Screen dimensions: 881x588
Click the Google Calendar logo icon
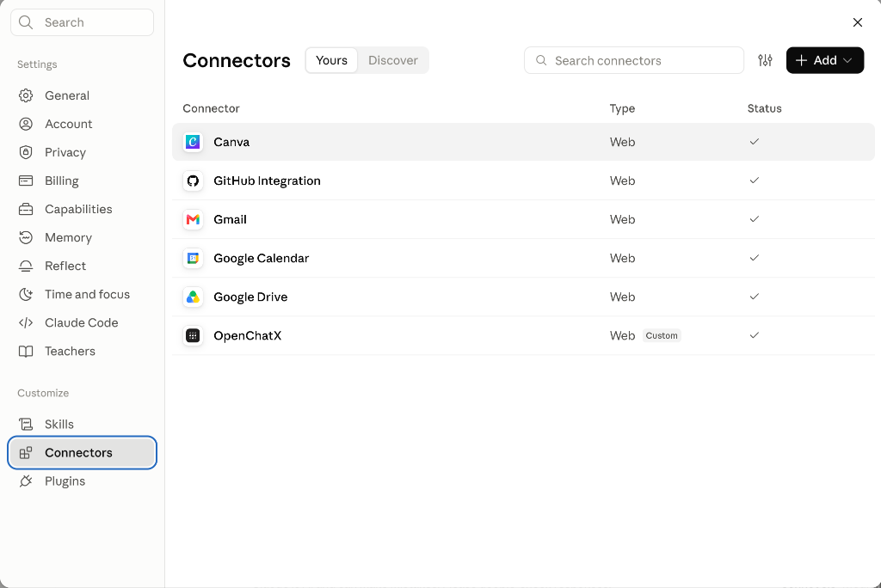click(193, 259)
